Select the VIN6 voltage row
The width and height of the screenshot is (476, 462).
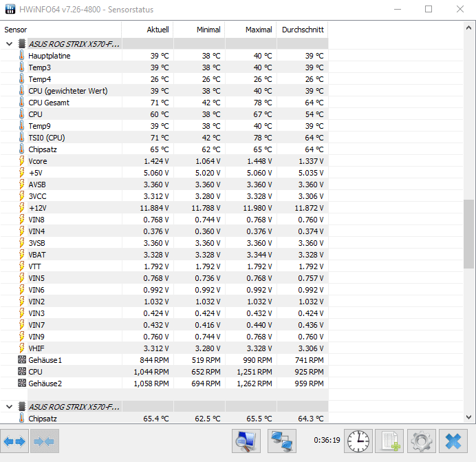(x=164, y=290)
